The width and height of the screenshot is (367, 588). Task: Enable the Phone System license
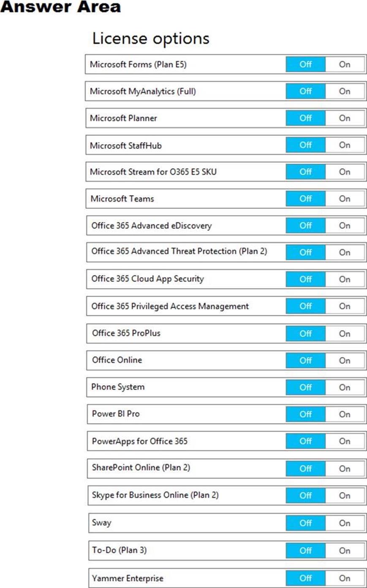click(345, 387)
